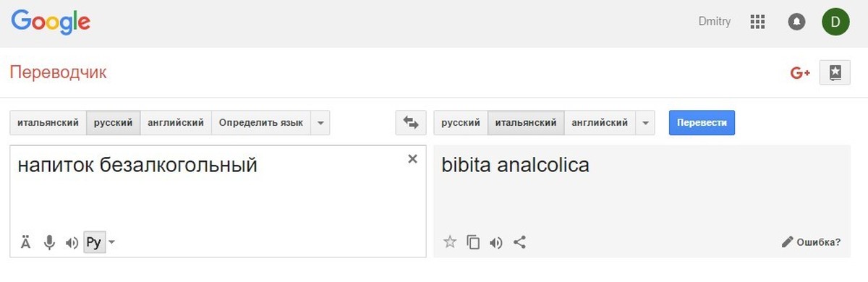
Task: Toggle the Ру keyboard input method
Action: (93, 242)
